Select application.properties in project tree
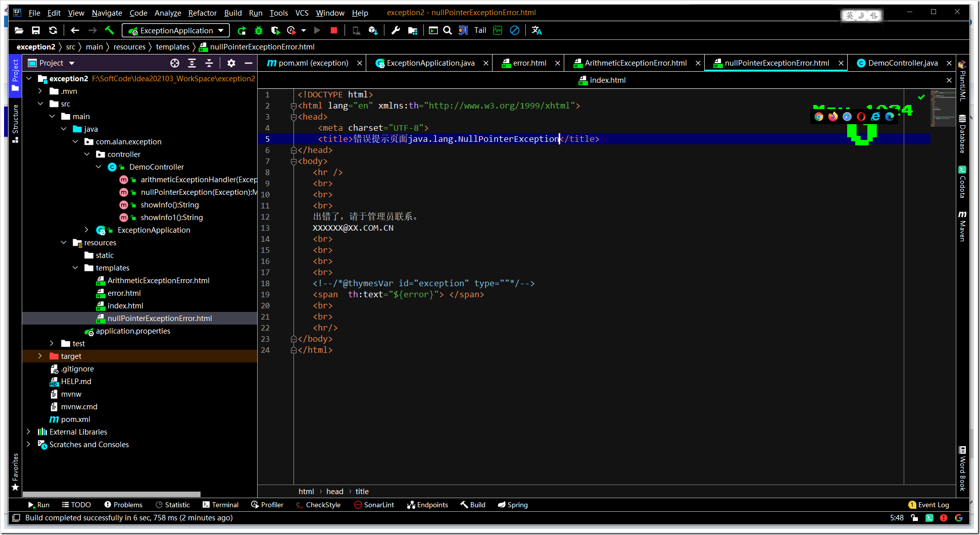 point(133,331)
